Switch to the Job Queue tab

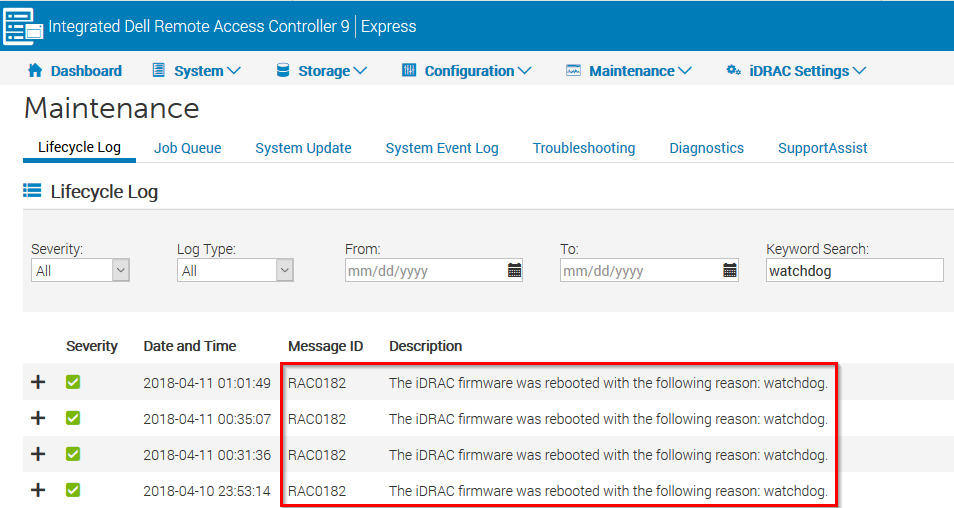tap(187, 148)
